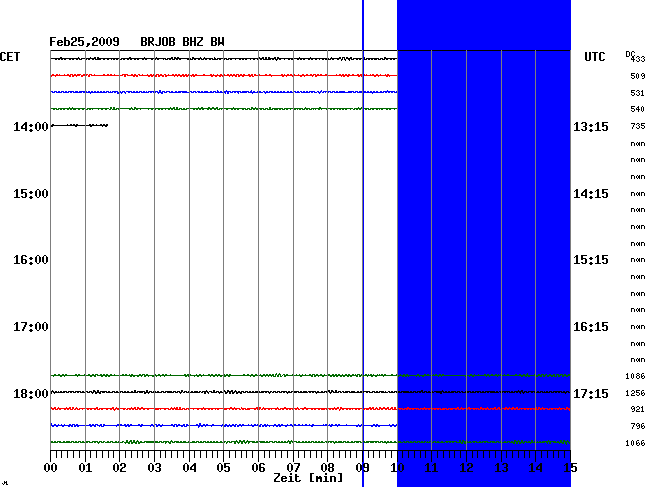Click the blue trace in DC 531 row
Viewport: 650px width, 494px height.
[x=224, y=92]
